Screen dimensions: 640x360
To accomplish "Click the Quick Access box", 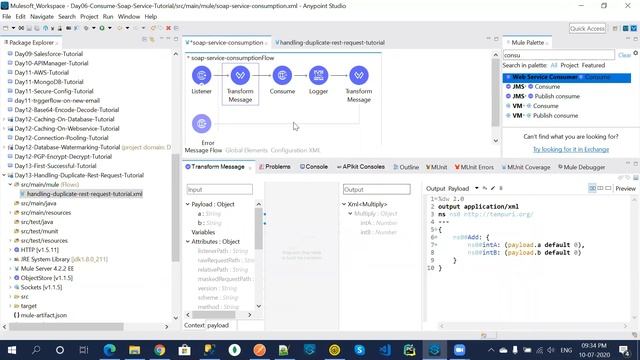I will point(587,28).
